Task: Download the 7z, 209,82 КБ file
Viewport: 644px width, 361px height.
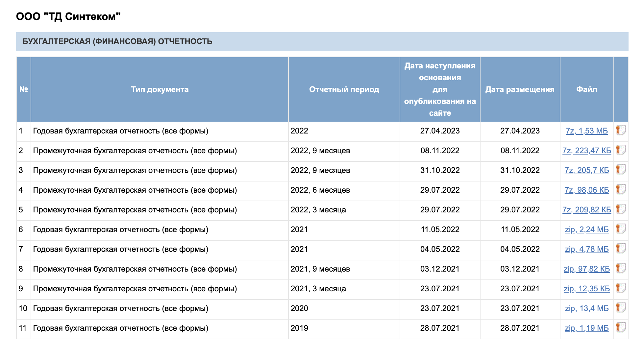Action: 587,210
